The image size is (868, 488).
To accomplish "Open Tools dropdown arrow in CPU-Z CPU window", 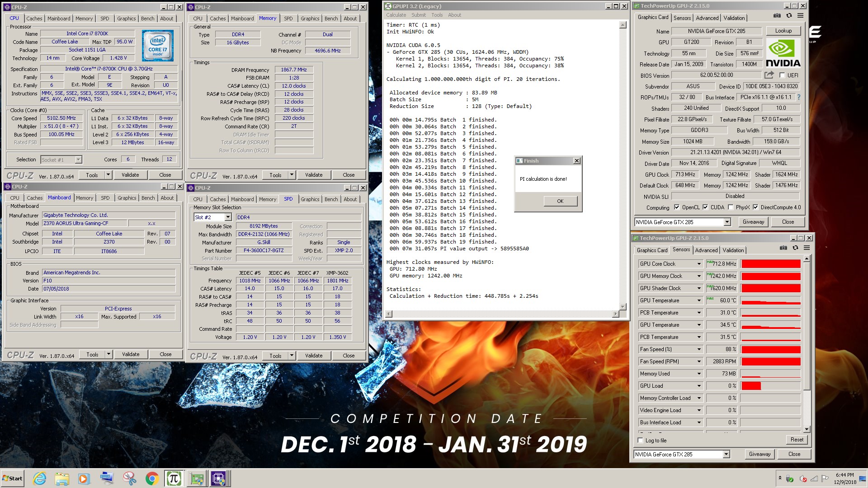I will (108, 175).
